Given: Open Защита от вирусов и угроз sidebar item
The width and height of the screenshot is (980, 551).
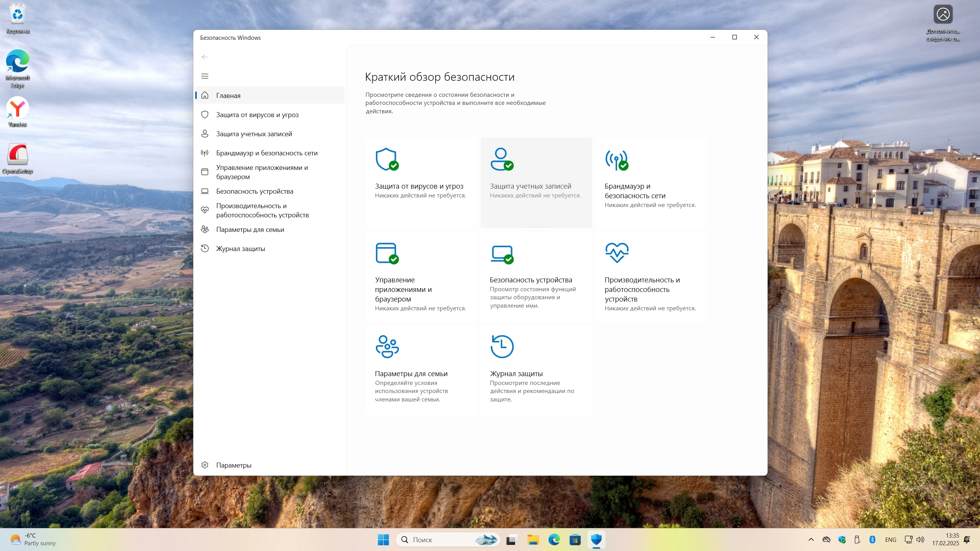Looking at the screenshot, I should (x=257, y=115).
